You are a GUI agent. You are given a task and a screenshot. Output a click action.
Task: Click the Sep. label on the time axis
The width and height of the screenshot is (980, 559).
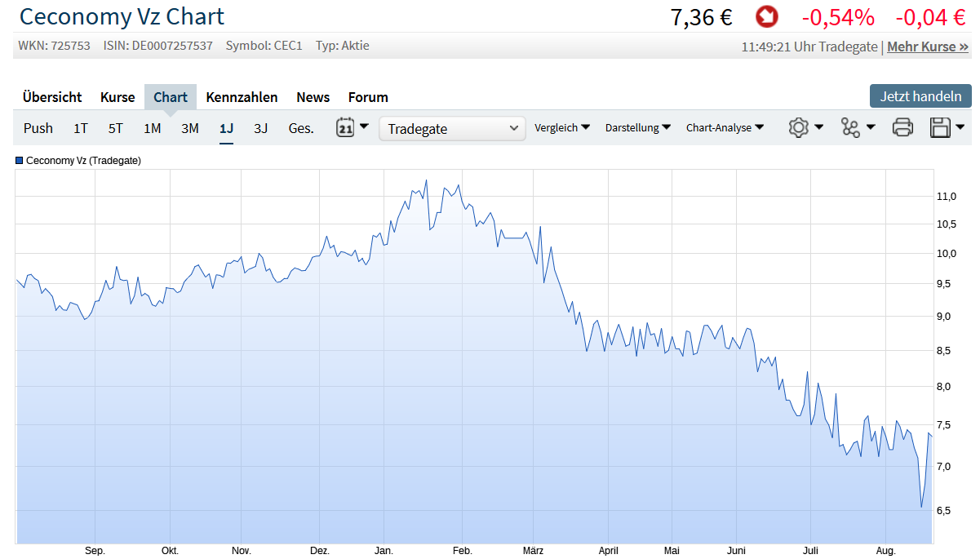coord(95,551)
